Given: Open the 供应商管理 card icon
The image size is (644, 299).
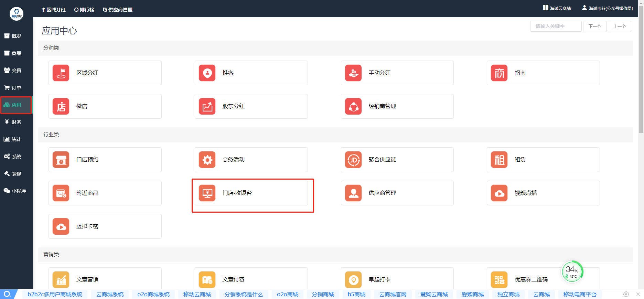Looking at the screenshot, I should 353,193.
